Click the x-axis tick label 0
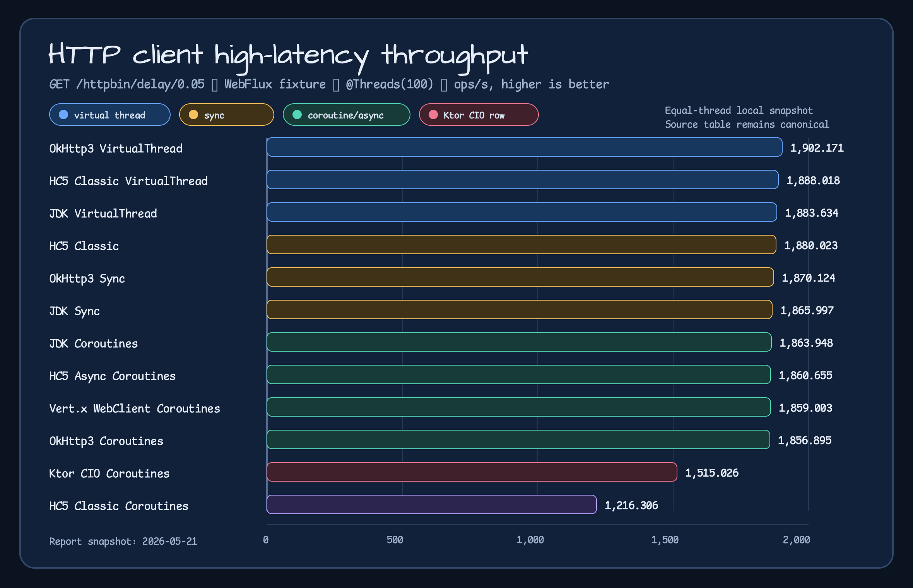913x588 pixels. pyautogui.click(x=266, y=540)
